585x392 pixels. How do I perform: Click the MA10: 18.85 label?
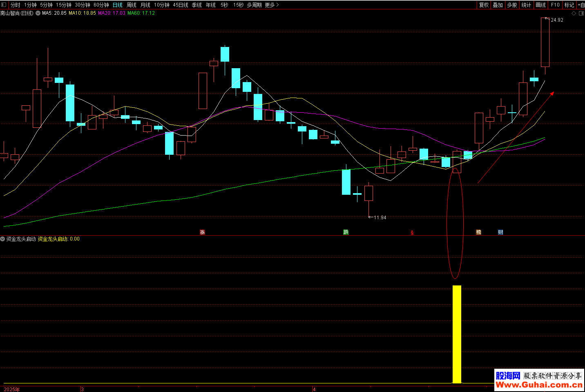click(82, 13)
